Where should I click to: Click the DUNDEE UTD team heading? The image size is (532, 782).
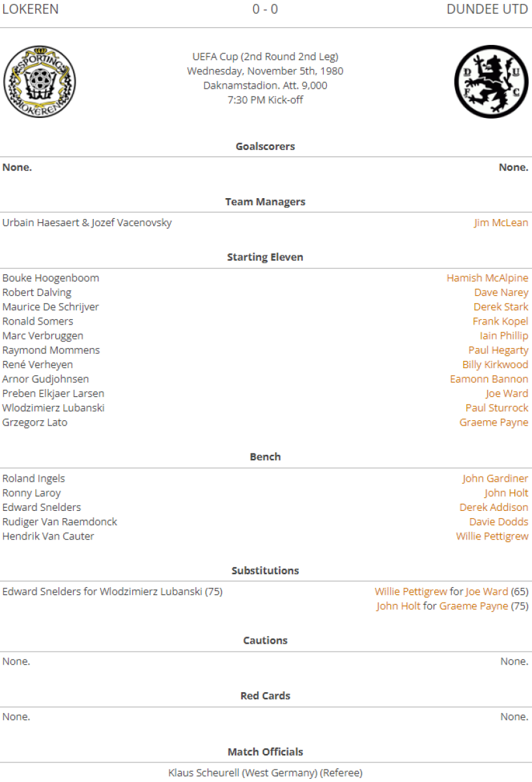(488, 9)
